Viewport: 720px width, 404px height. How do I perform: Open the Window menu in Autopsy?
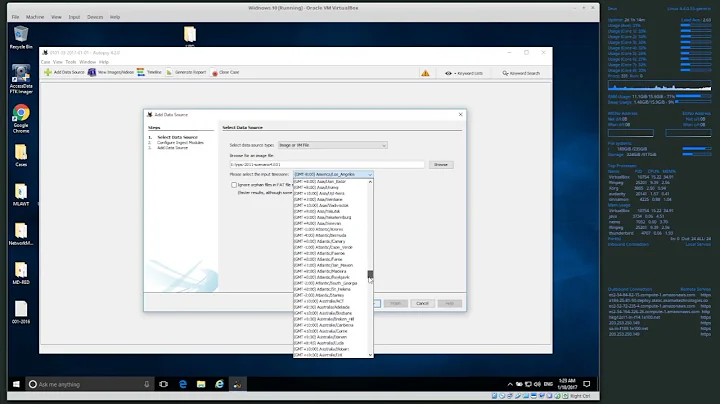[88, 62]
